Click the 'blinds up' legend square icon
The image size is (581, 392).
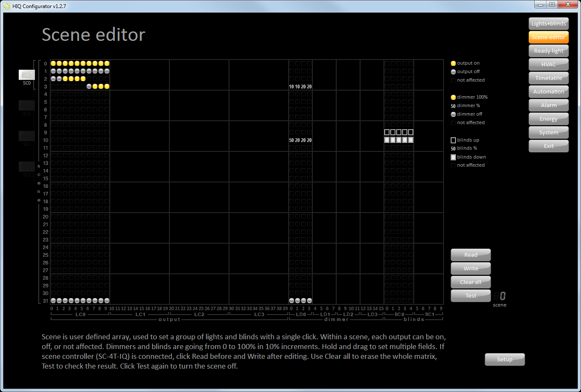click(453, 140)
